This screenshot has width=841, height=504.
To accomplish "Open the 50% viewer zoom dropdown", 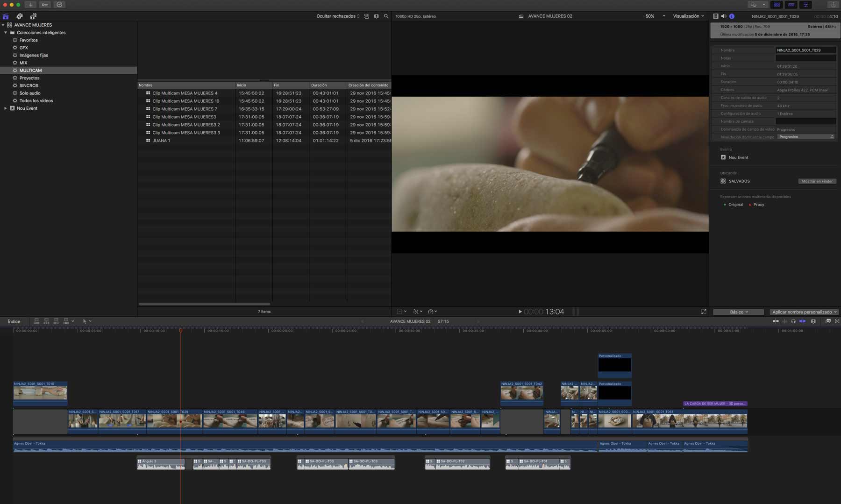I will coord(655,16).
